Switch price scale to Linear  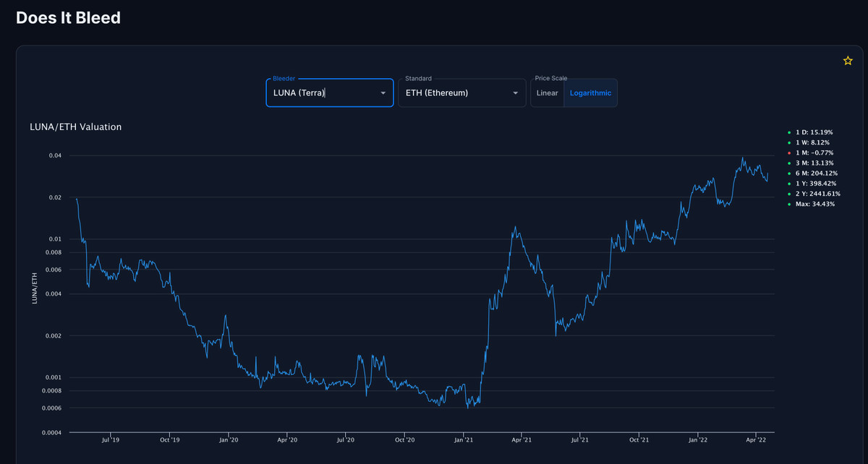(x=547, y=93)
